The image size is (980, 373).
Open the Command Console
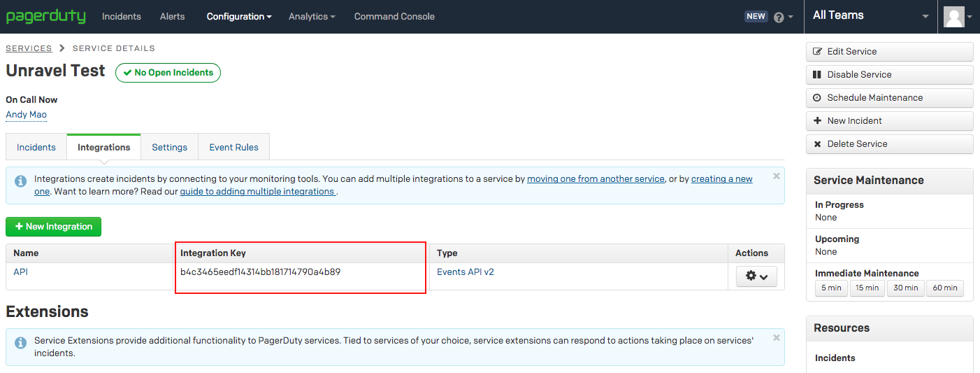point(394,16)
